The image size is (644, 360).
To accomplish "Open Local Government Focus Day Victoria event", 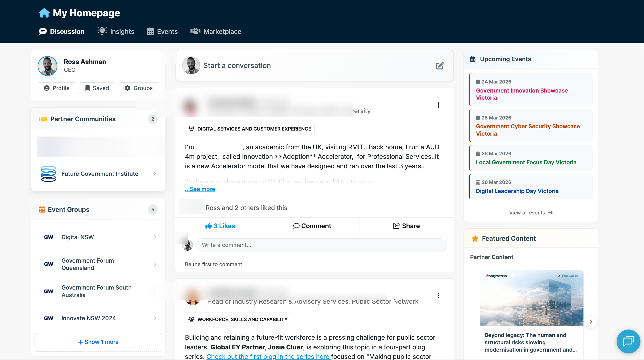I will pos(531,158).
